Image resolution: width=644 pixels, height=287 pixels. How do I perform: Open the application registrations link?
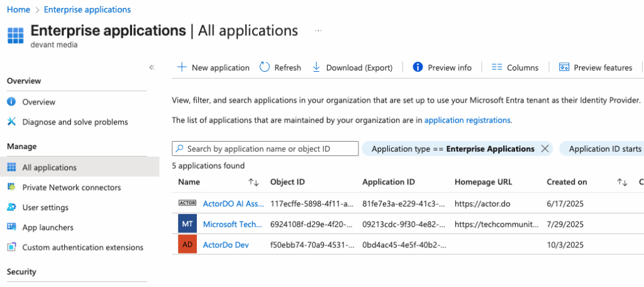point(467,120)
